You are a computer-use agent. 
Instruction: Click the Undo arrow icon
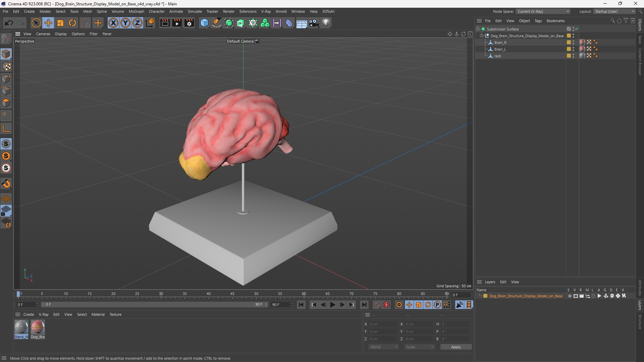9,23
